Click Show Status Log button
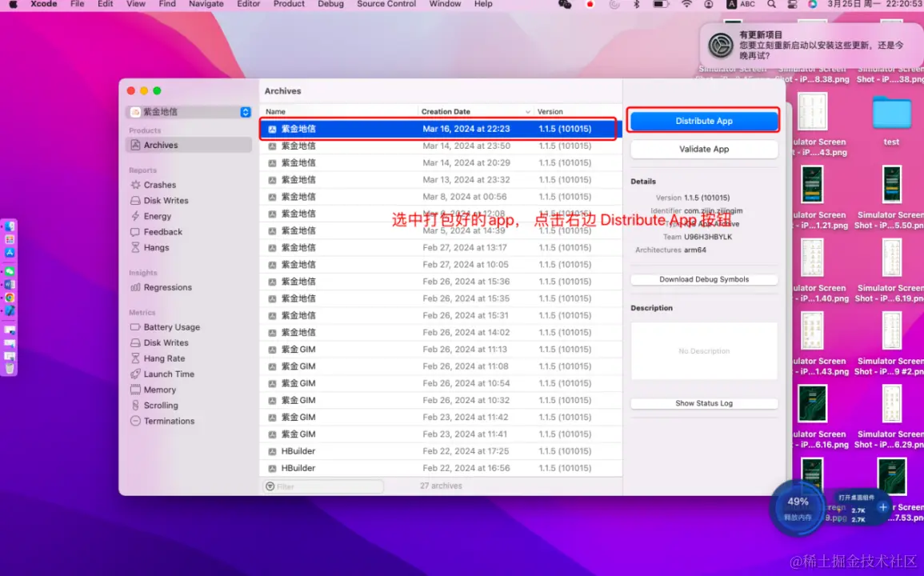 [704, 403]
